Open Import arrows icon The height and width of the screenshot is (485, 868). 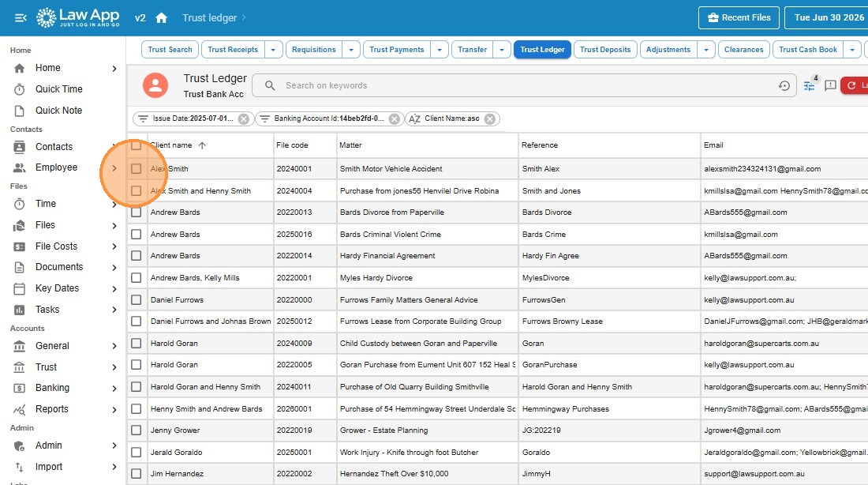click(x=20, y=468)
